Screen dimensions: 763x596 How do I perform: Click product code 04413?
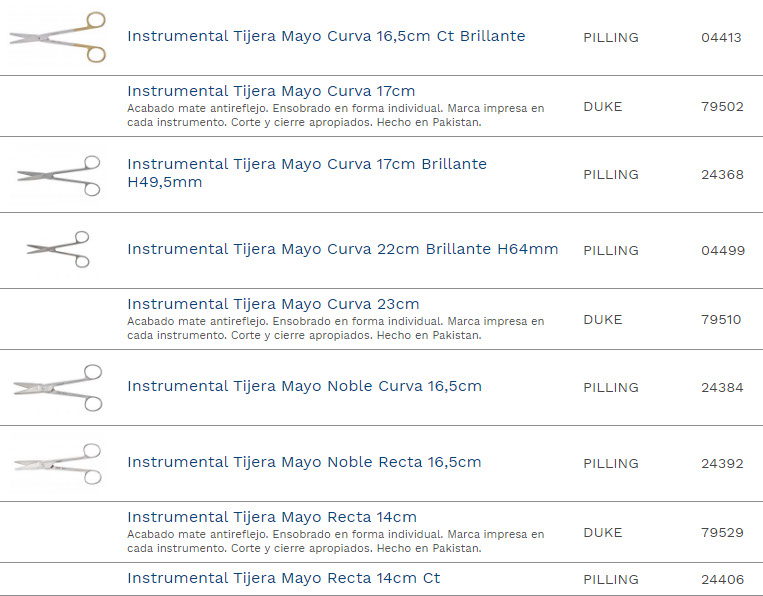[721, 38]
